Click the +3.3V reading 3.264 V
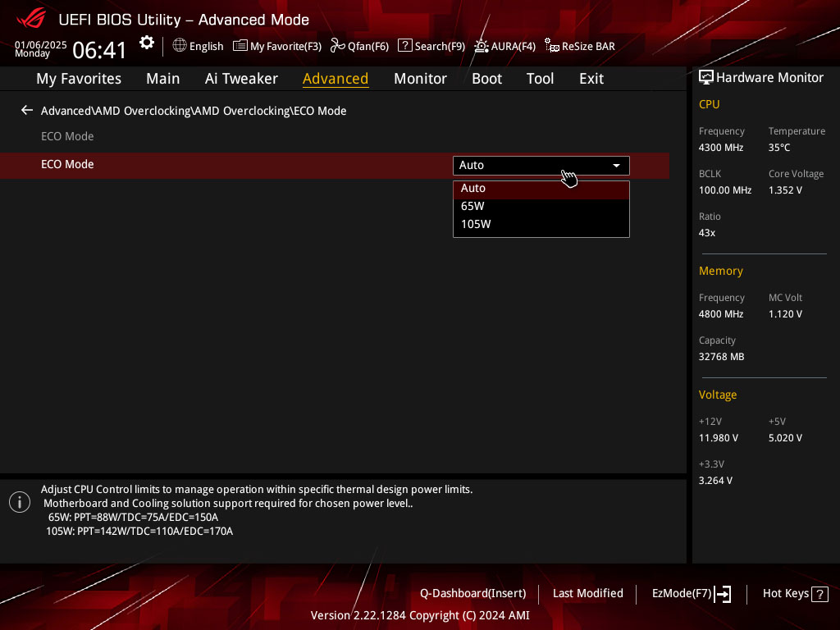840x630 pixels. [x=715, y=481]
